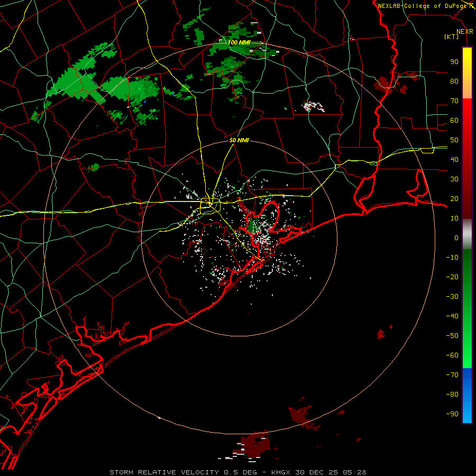Click the storm relative velocity footer caption
476x476 pixels.
point(237,472)
